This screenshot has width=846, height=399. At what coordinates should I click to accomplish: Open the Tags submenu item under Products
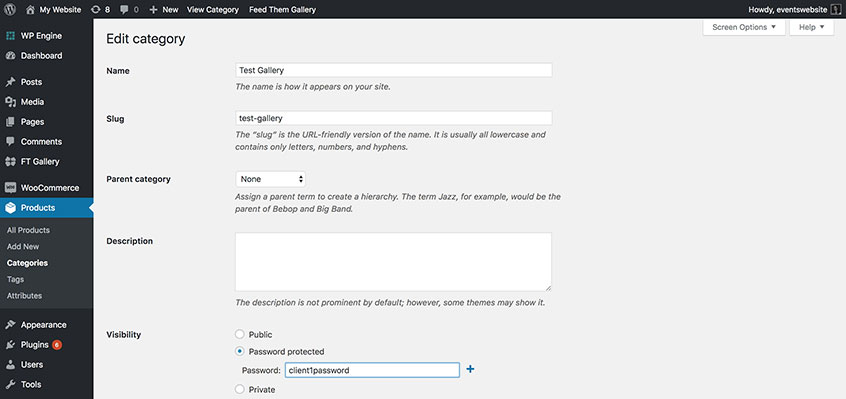[16, 279]
